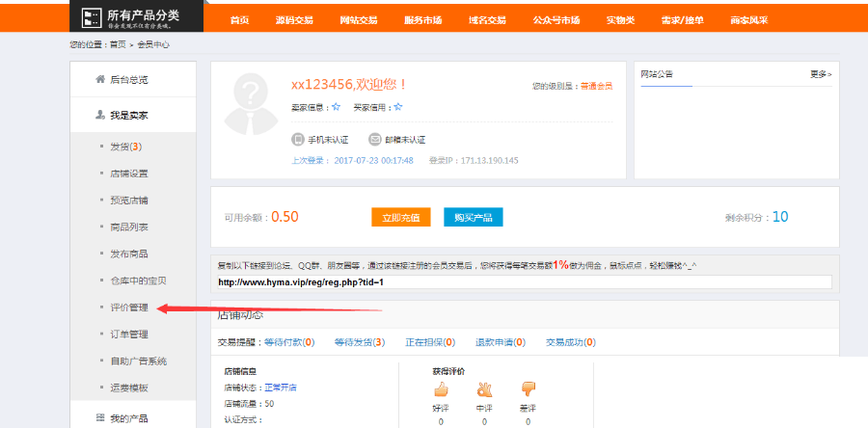Click the referral link text field

pos(525,282)
